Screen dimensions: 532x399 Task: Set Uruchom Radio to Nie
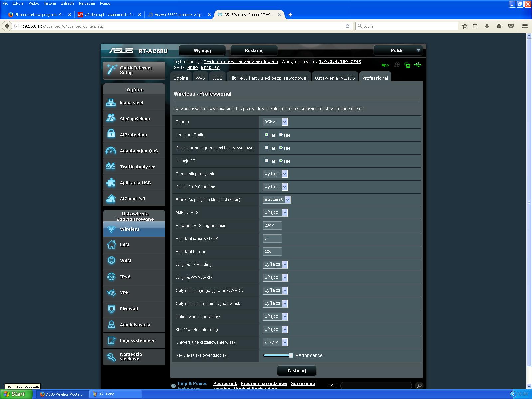pos(281,135)
